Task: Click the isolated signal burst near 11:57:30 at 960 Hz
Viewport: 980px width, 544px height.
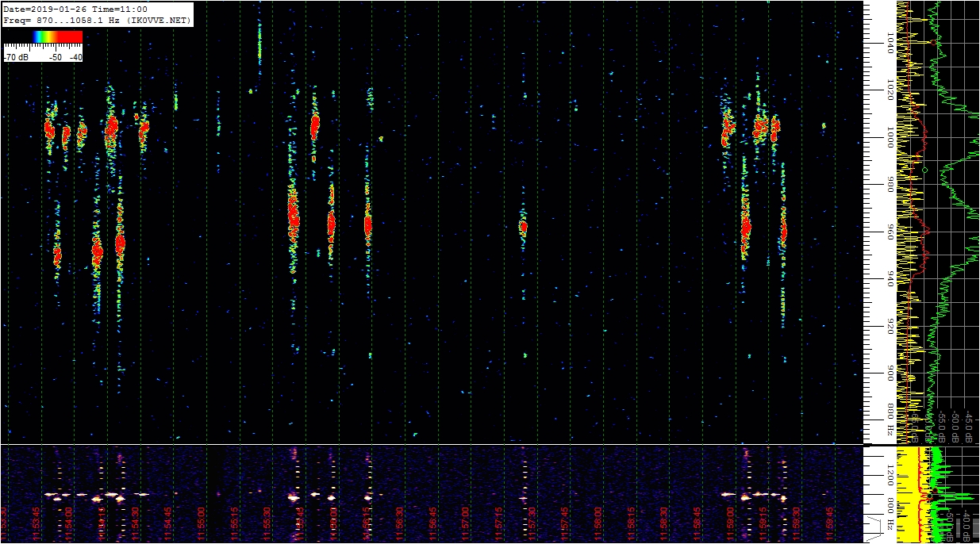Action: (523, 227)
